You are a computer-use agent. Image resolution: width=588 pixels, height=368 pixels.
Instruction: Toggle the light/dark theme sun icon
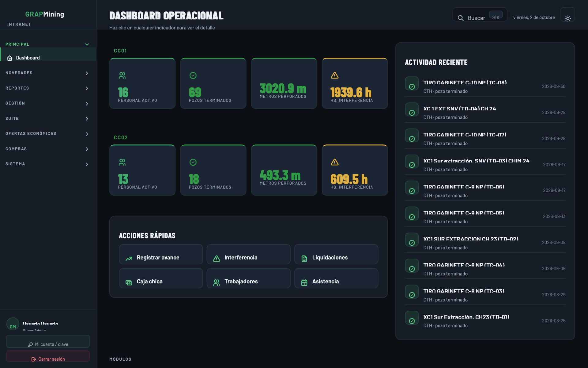[567, 18]
